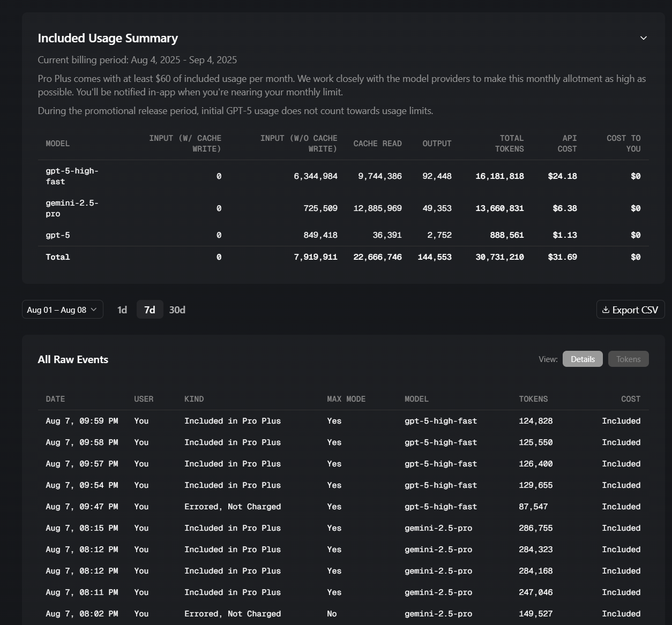Open the Aug 01 – Aug 08 date range dropdown
Viewport: 672px width, 625px height.
[62, 310]
